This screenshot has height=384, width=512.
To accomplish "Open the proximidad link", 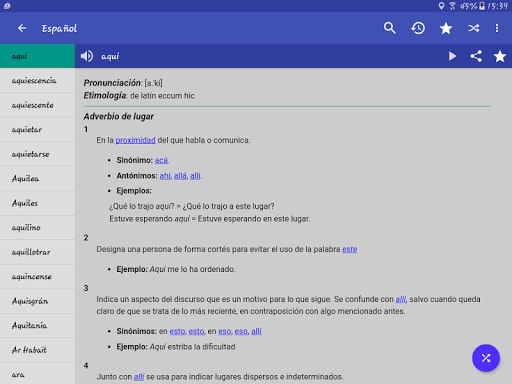I will pos(135,140).
